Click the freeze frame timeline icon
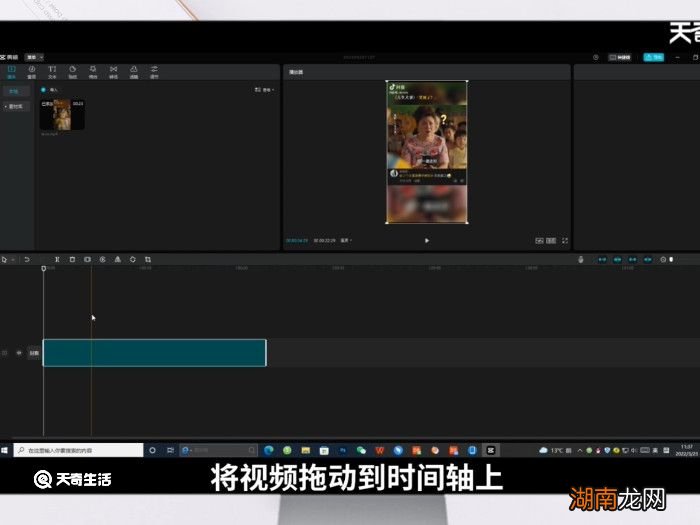This screenshot has width=700, height=525. click(88, 259)
